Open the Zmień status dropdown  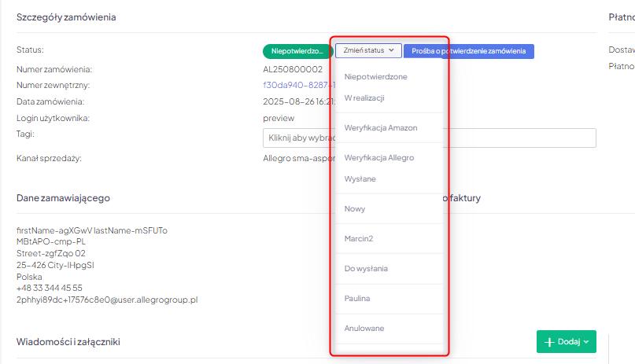(368, 50)
